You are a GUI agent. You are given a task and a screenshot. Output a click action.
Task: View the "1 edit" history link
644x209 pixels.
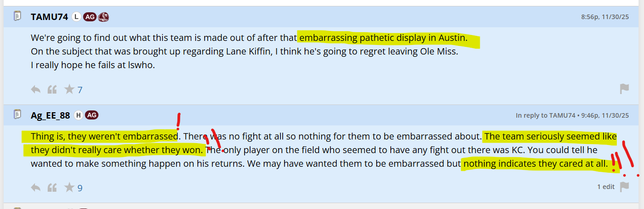(x=606, y=187)
